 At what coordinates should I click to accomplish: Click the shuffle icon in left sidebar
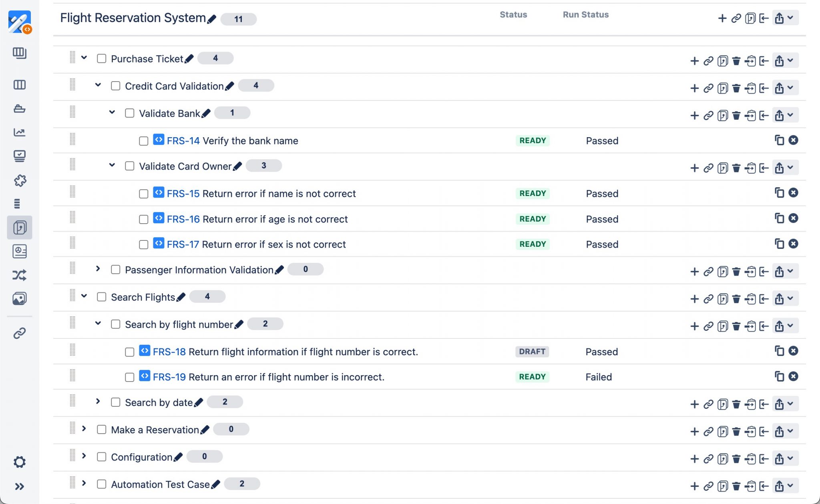20,275
